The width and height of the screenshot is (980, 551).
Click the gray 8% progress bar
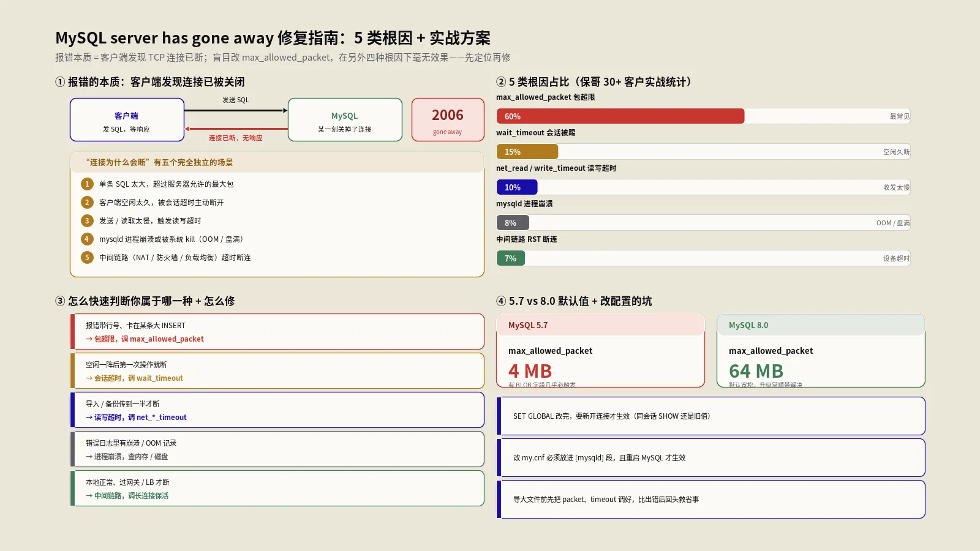pyautogui.click(x=513, y=223)
